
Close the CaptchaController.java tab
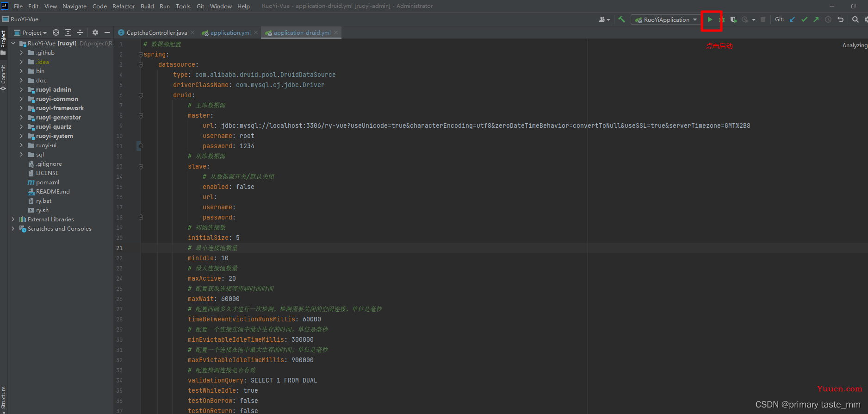(x=192, y=32)
